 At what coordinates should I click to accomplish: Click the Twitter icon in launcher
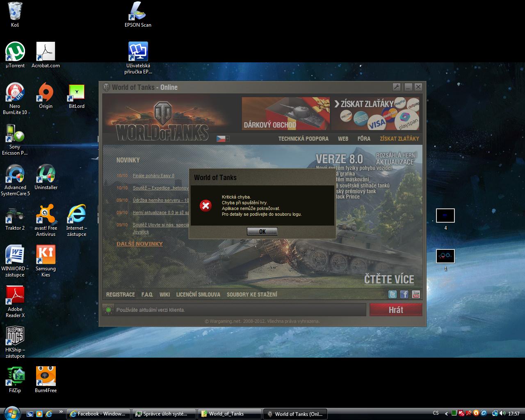pos(393,294)
